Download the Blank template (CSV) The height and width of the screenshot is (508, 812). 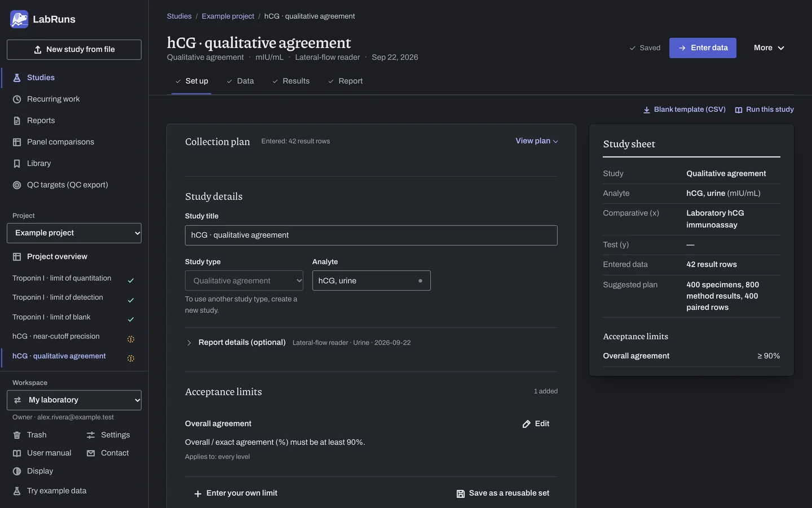[x=685, y=110]
